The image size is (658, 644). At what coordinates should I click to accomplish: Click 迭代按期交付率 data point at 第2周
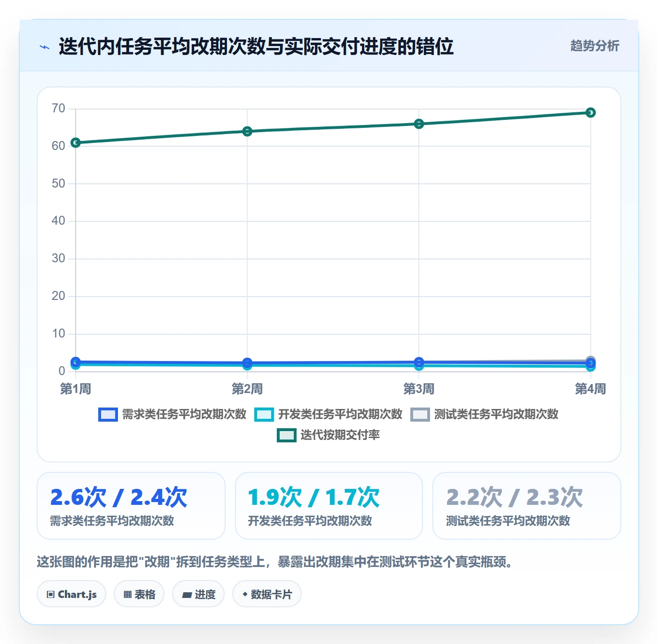[x=247, y=131]
